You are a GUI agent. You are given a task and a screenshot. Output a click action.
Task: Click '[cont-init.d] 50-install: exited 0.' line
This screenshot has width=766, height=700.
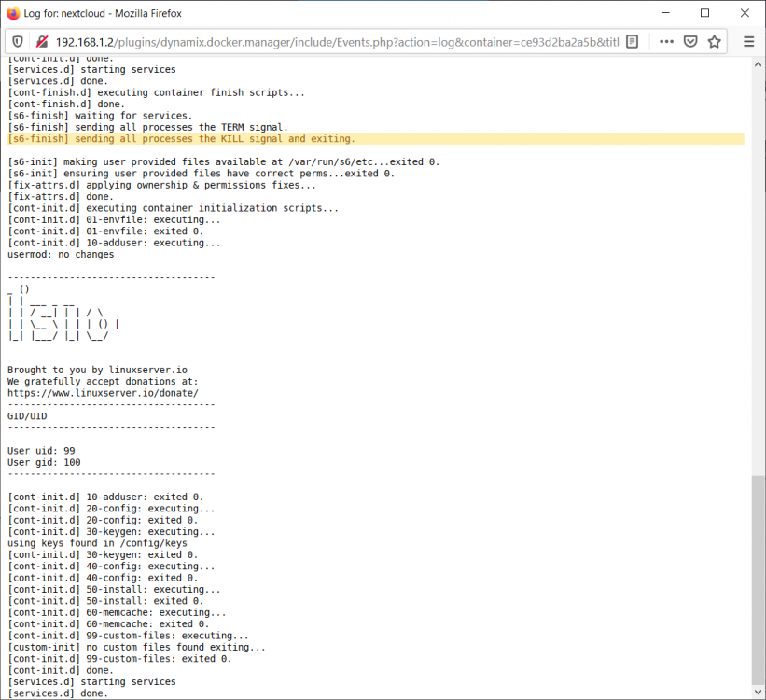click(x=105, y=601)
